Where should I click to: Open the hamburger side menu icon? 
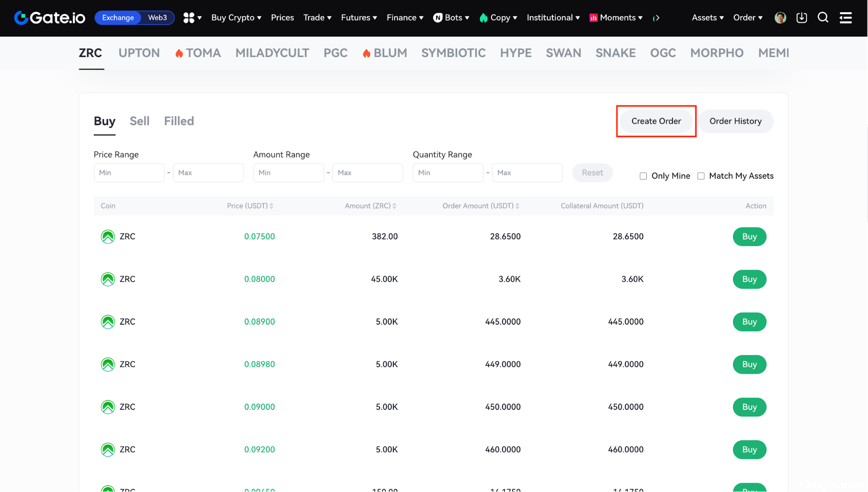(845, 18)
